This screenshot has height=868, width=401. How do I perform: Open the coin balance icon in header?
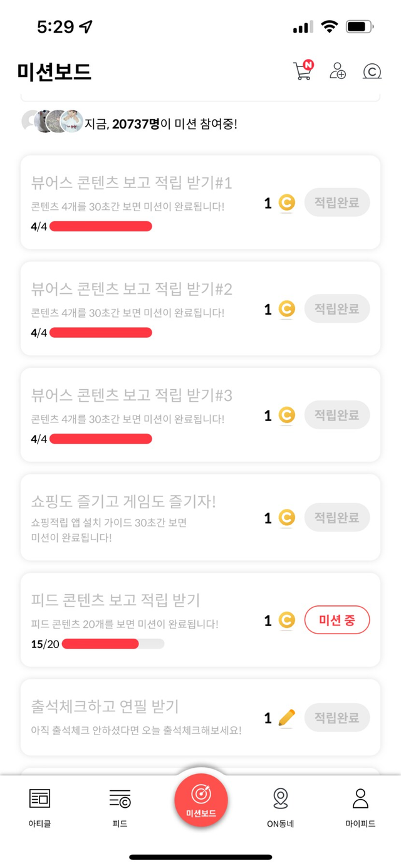pos(372,71)
